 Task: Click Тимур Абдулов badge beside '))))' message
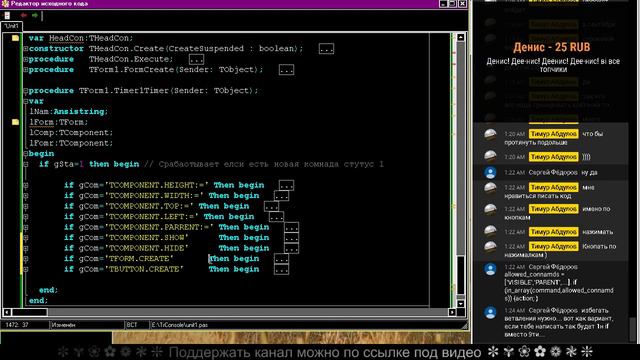pos(553,157)
